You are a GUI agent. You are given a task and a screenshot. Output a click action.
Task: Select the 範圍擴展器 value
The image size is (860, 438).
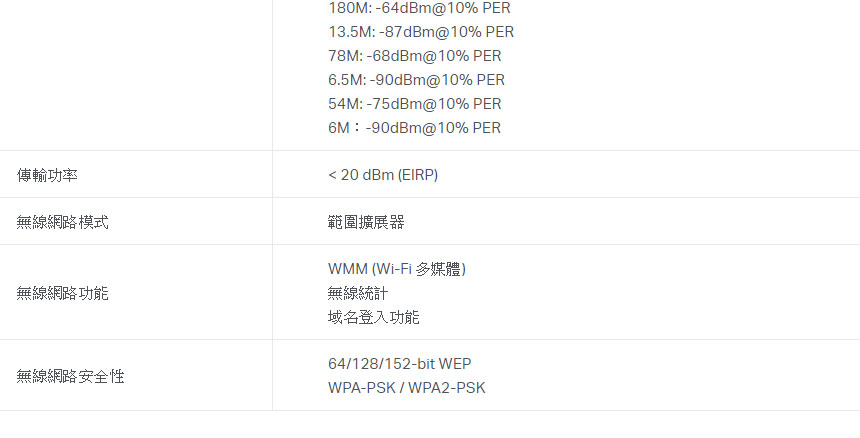(x=366, y=222)
